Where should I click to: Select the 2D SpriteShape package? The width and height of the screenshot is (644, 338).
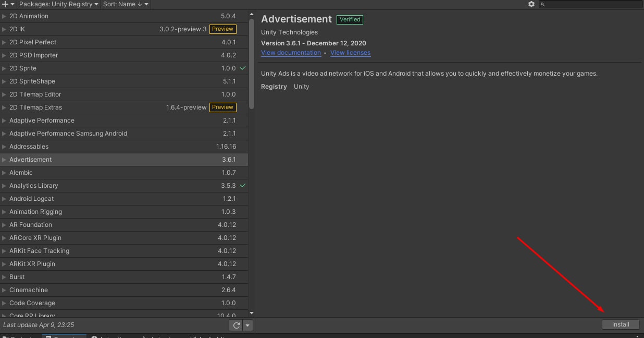[124, 81]
